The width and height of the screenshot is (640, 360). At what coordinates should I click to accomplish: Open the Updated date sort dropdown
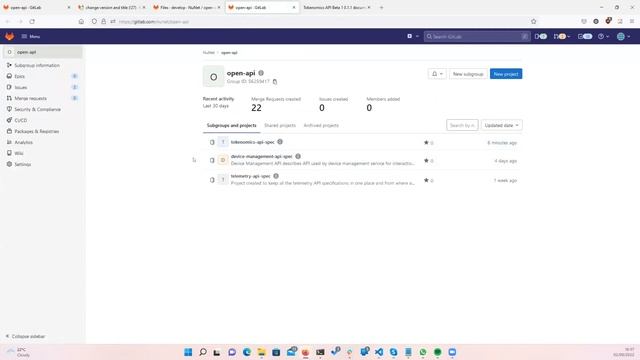[x=501, y=125]
